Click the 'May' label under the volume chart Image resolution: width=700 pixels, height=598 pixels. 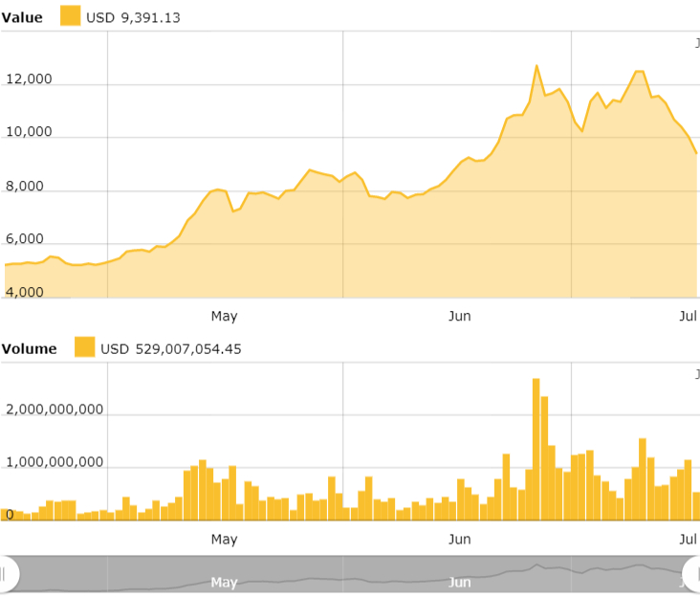click(x=224, y=540)
